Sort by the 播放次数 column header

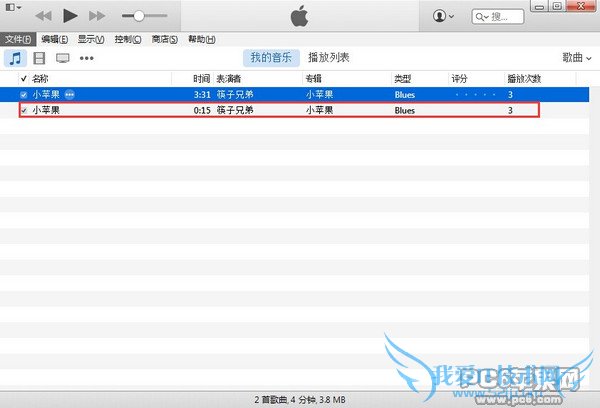pos(540,79)
